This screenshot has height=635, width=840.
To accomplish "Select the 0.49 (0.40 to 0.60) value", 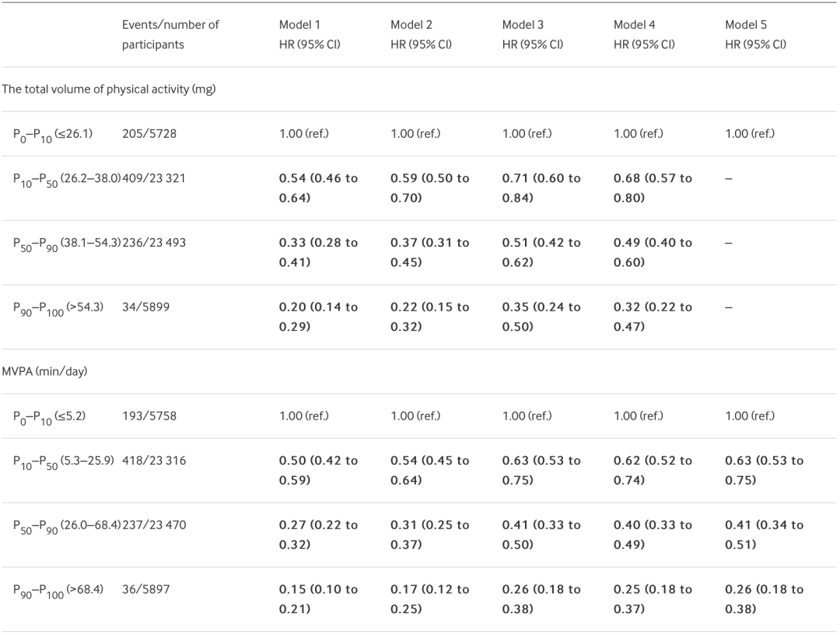I will pyautogui.click(x=653, y=252).
